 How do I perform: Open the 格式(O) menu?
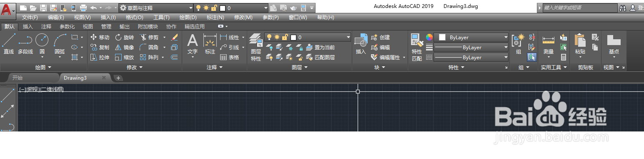pos(135,18)
